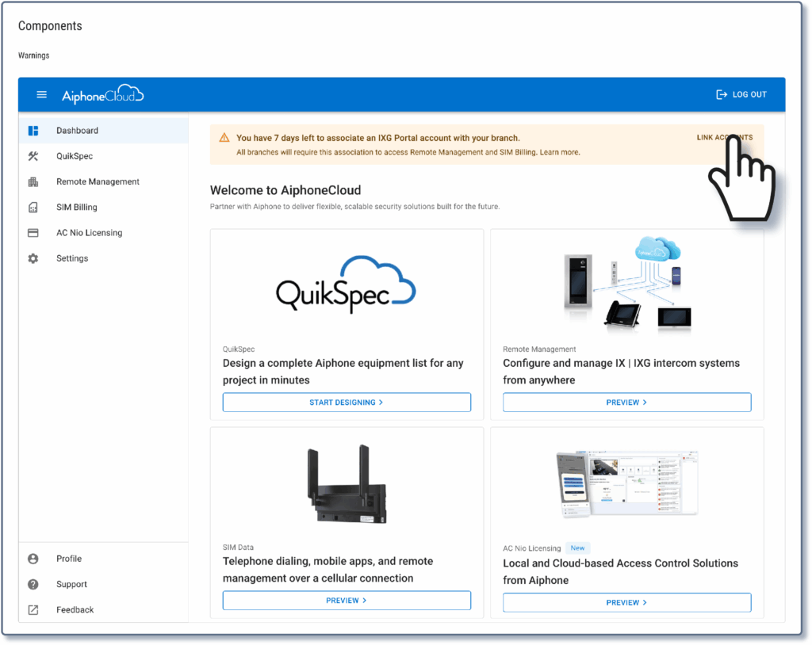Click PREVIEW under SIM Data card
812x645 pixels.
(x=347, y=601)
